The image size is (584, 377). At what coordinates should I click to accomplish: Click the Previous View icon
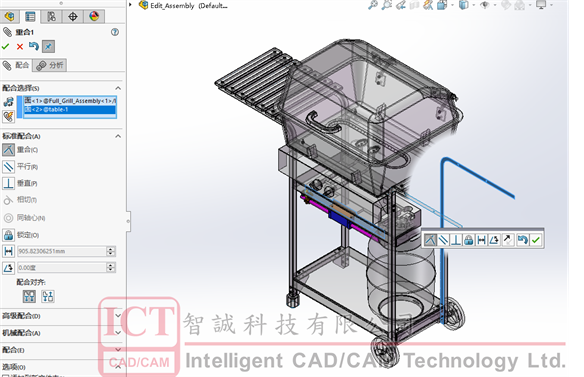click(401, 5)
